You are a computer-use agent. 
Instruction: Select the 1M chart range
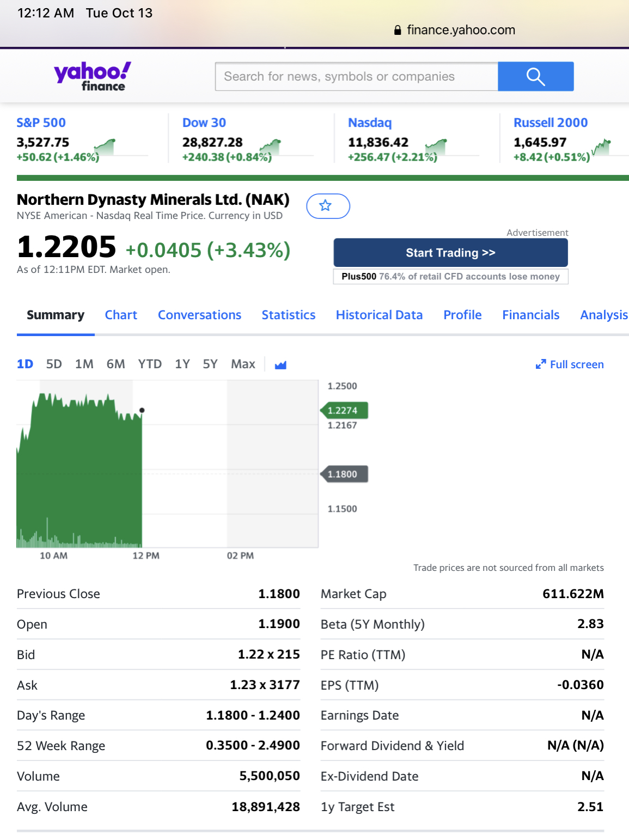(x=84, y=364)
